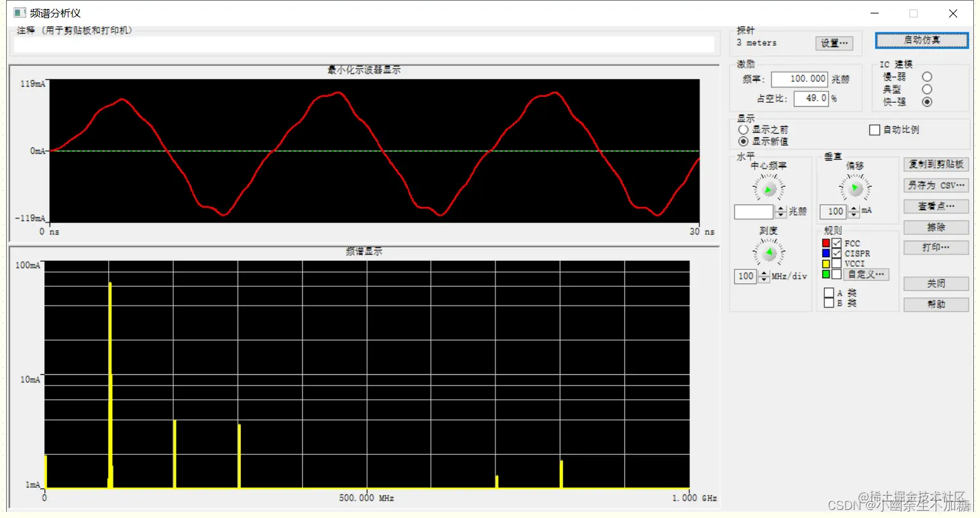The height and width of the screenshot is (518, 980).
Task: Check the A 类 class checkbox
Action: 829,293
